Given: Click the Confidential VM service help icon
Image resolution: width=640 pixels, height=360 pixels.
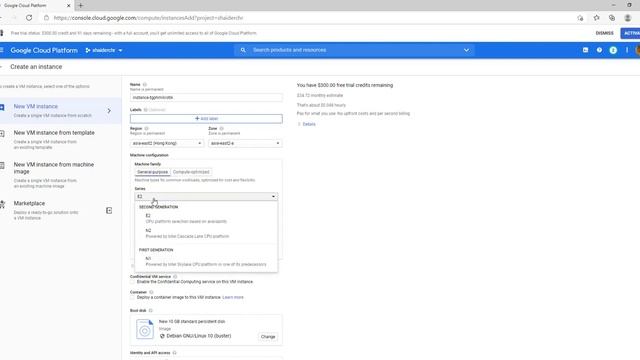Looking at the screenshot, I should 175,277.
